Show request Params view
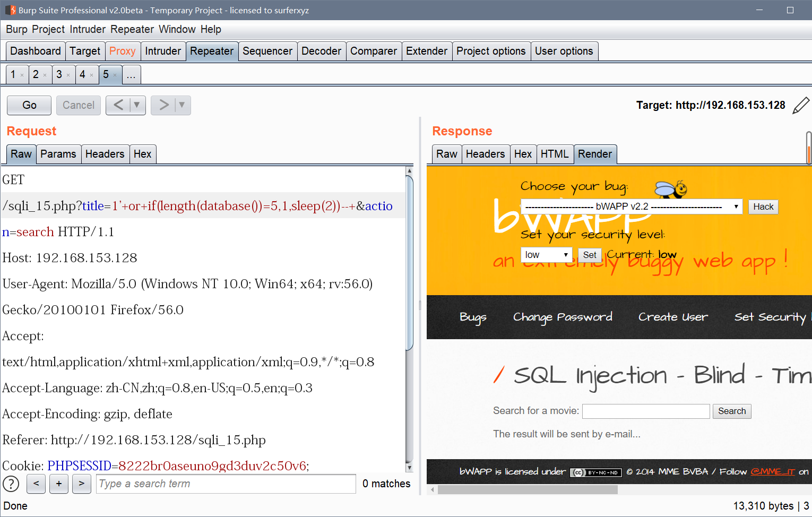812x517 pixels. tap(58, 154)
